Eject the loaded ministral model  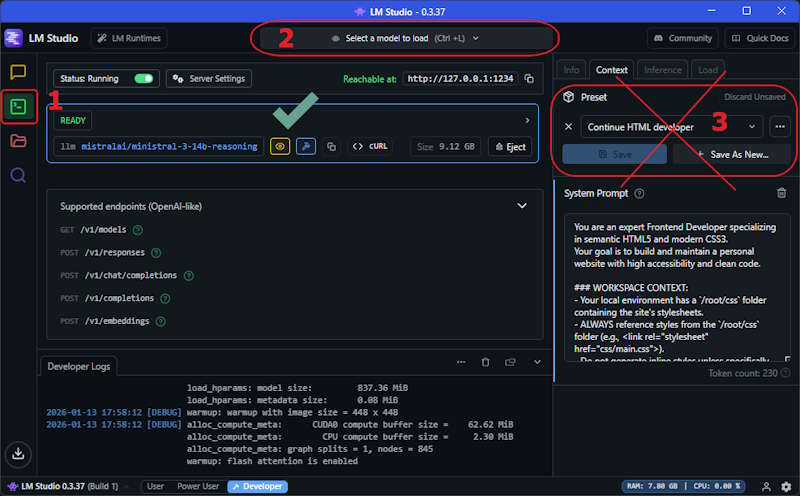coord(510,147)
